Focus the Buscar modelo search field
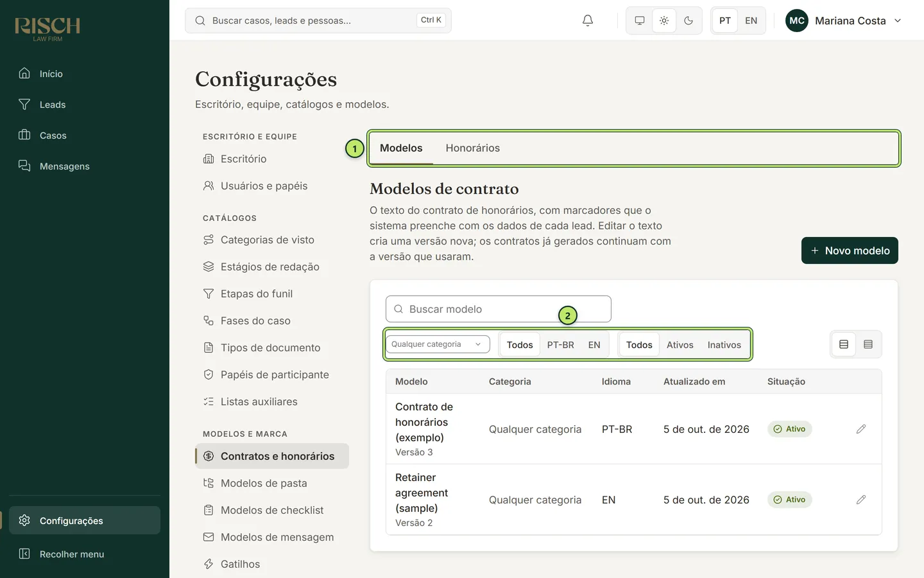This screenshot has width=924, height=578. [499, 309]
